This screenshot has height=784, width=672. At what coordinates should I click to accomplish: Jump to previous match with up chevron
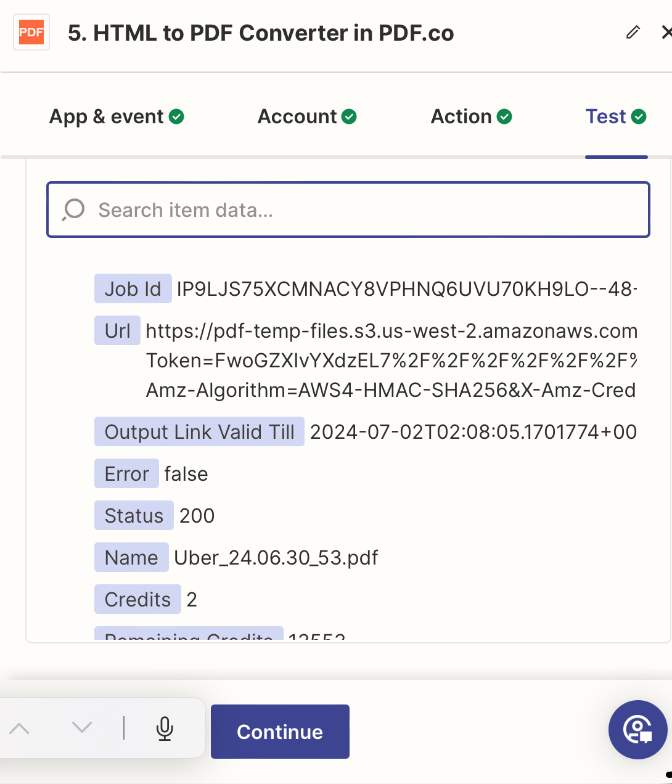20,728
